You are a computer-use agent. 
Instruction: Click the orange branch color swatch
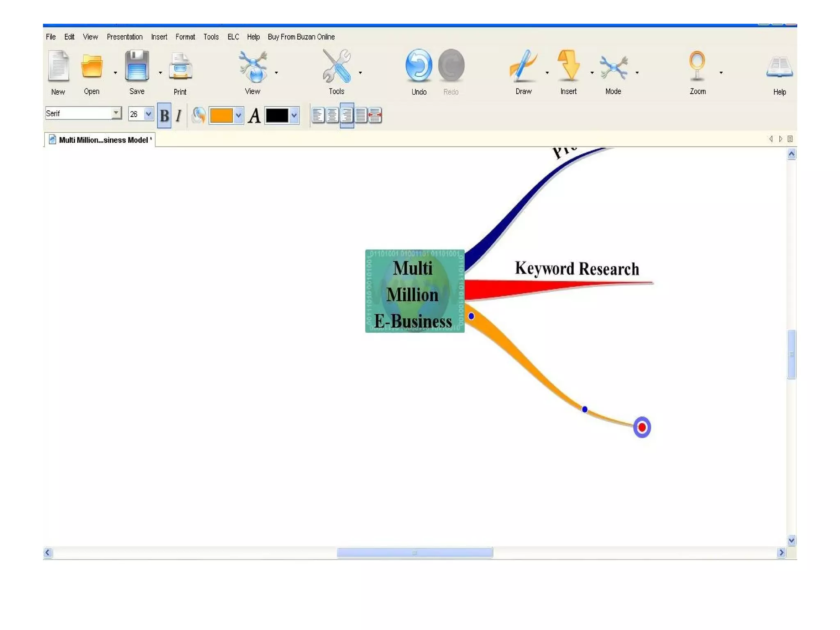pyautogui.click(x=221, y=116)
